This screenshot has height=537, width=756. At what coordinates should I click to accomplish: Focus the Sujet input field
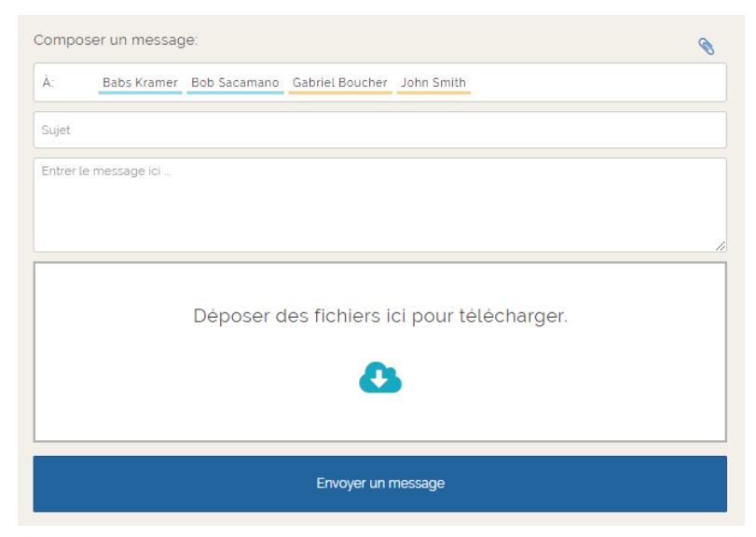(379, 131)
